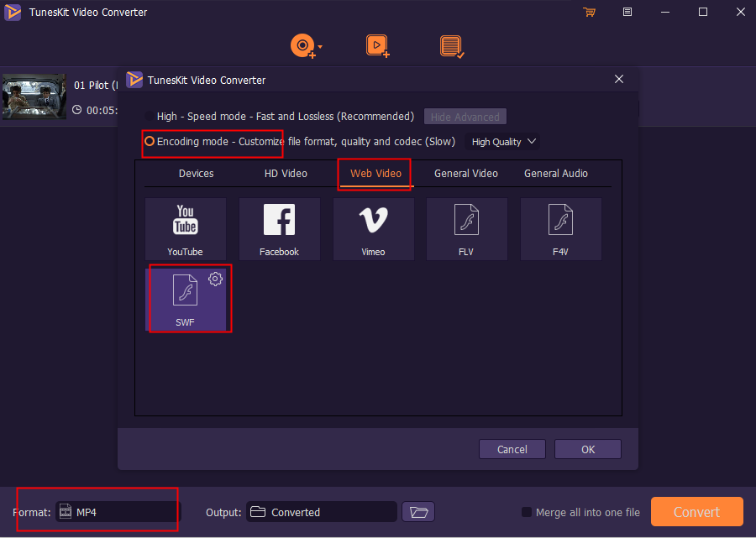
Task: Switch to the HD Video tab
Action: click(x=286, y=174)
